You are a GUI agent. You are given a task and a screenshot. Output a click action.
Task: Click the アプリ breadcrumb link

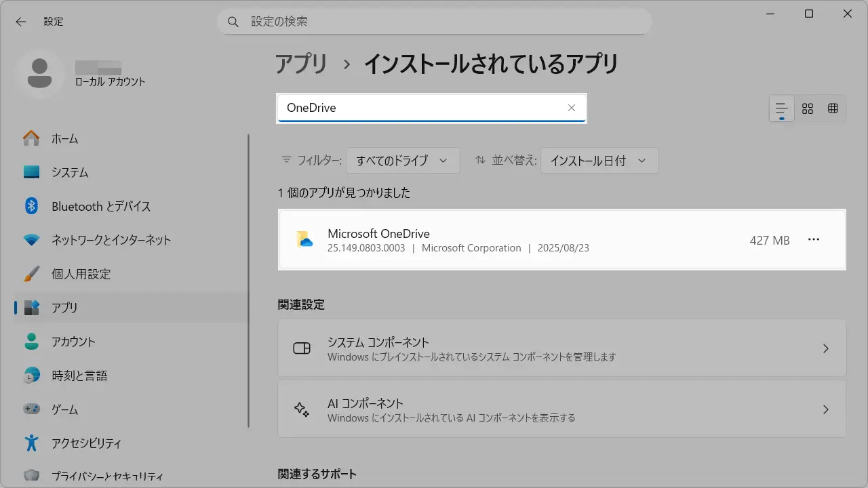tap(301, 64)
